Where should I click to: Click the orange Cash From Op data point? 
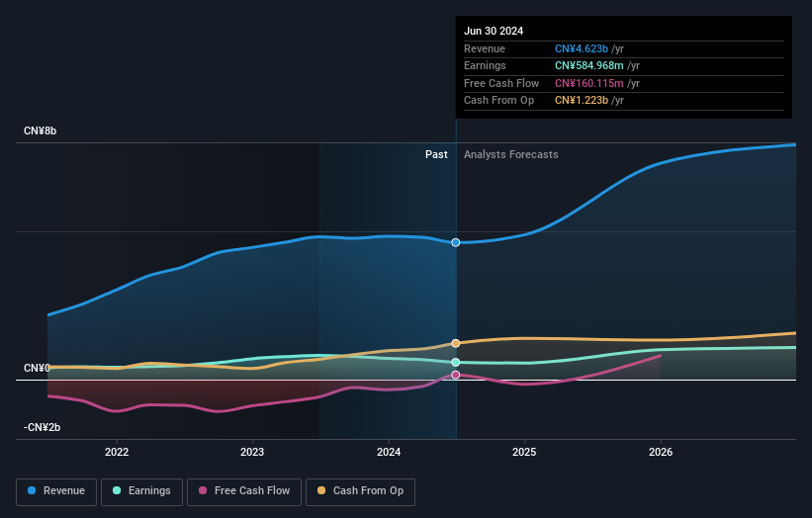pos(456,343)
